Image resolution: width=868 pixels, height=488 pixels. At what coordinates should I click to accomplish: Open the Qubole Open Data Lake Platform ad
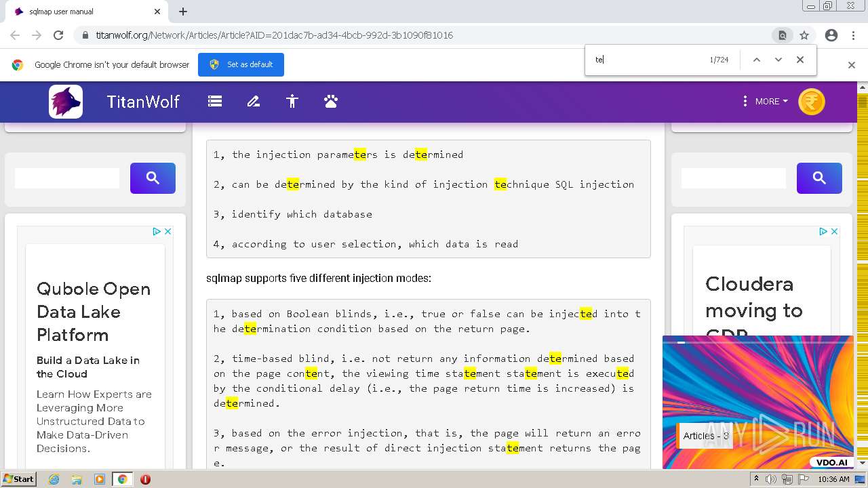coord(93,312)
